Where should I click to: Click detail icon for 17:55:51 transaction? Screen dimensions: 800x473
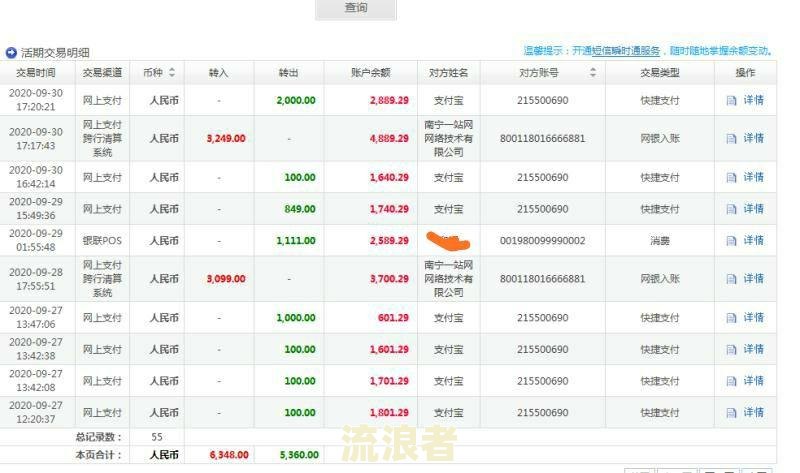point(731,279)
